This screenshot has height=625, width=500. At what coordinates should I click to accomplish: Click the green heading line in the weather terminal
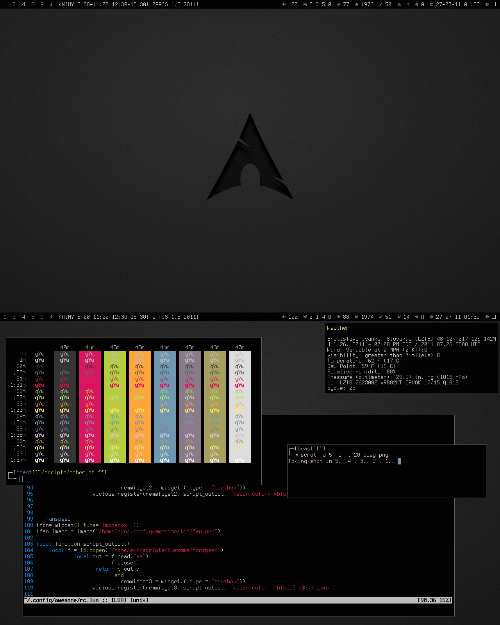click(x=338, y=328)
